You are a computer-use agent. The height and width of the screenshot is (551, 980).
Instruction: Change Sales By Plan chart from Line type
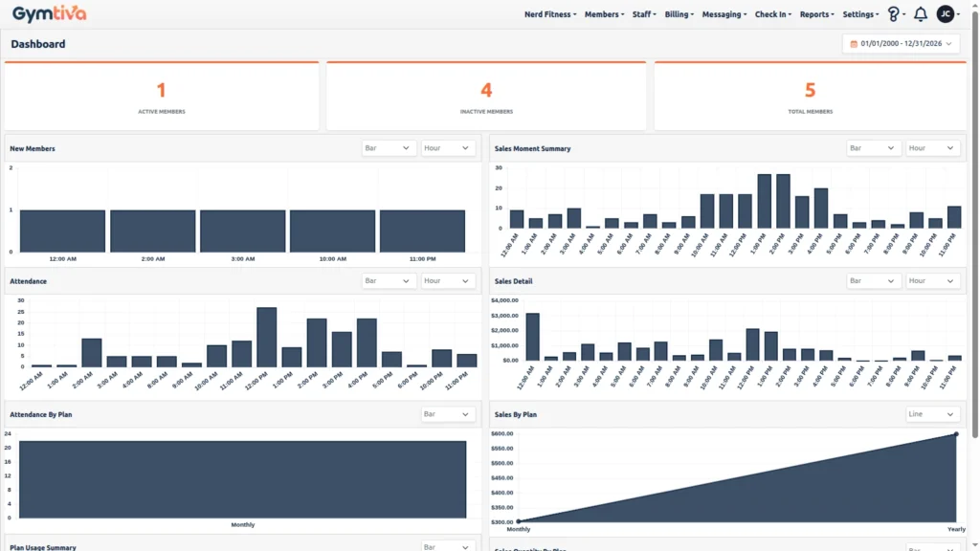(932, 413)
